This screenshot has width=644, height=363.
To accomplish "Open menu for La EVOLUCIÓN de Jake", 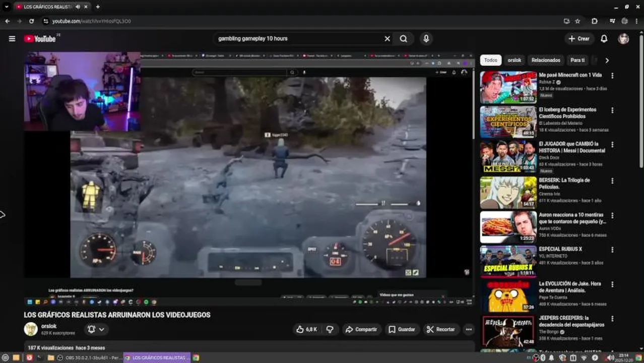I will point(612,284).
